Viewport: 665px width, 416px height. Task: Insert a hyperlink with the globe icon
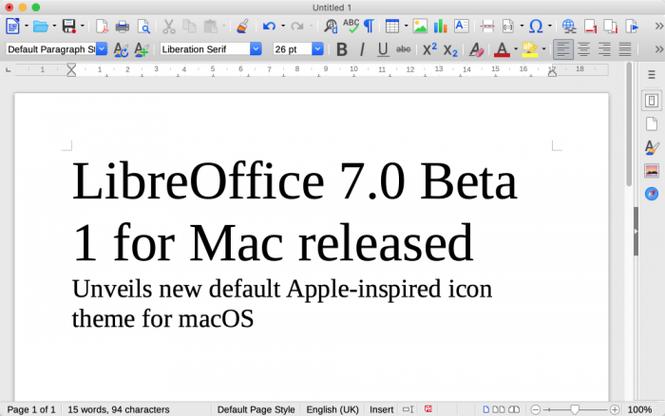tap(568, 26)
